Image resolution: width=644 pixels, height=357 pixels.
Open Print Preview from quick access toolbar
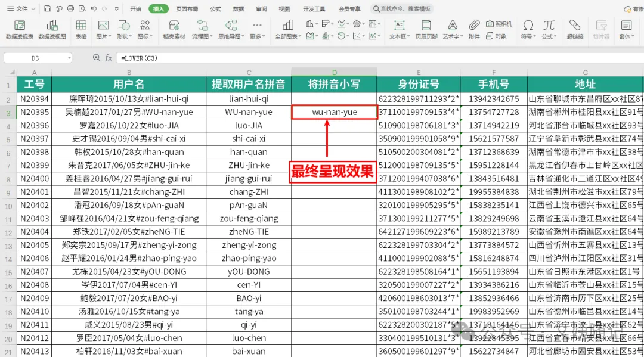click(82, 8)
